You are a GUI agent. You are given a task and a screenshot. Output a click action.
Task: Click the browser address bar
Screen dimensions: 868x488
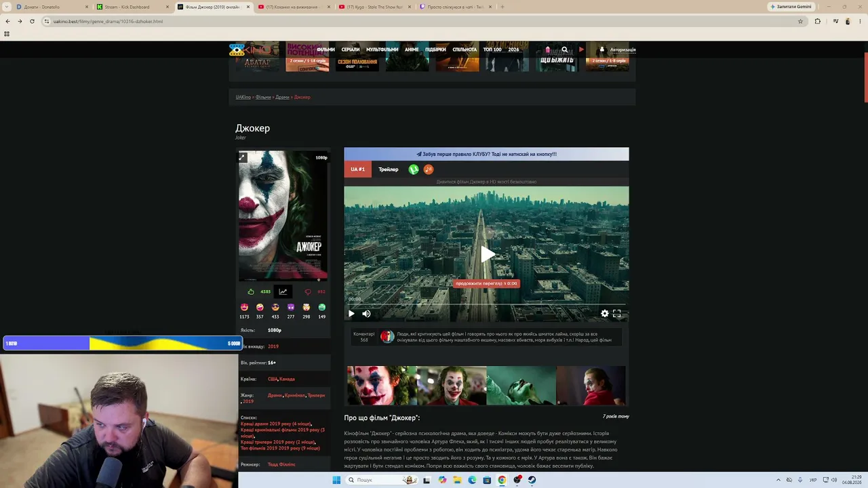(x=424, y=21)
